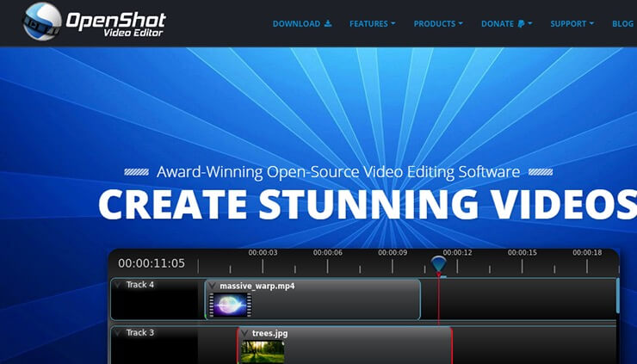
Task: Click the 00:00:06 ruler mark
Action: click(327, 253)
